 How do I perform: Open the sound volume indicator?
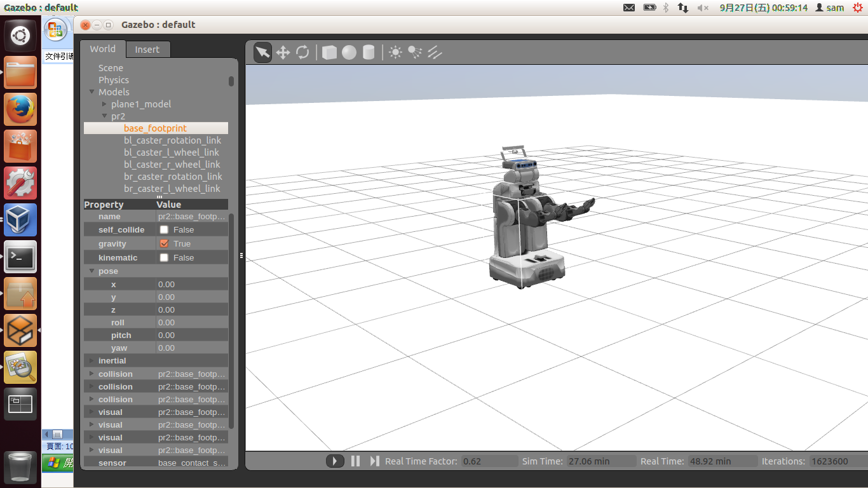(x=703, y=8)
